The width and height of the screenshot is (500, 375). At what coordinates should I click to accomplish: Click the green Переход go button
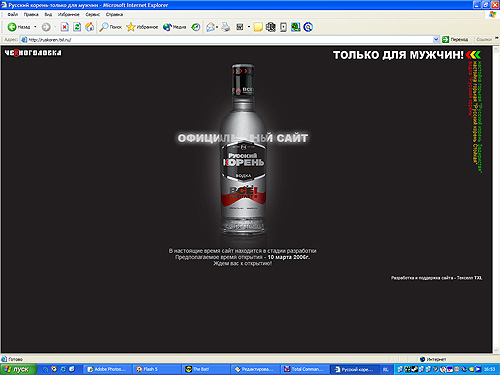pos(455,40)
